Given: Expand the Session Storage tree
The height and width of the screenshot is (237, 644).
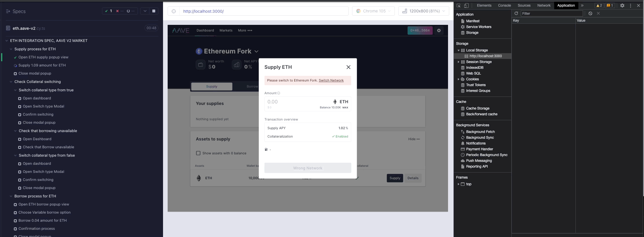Looking at the screenshot, I should [458, 62].
